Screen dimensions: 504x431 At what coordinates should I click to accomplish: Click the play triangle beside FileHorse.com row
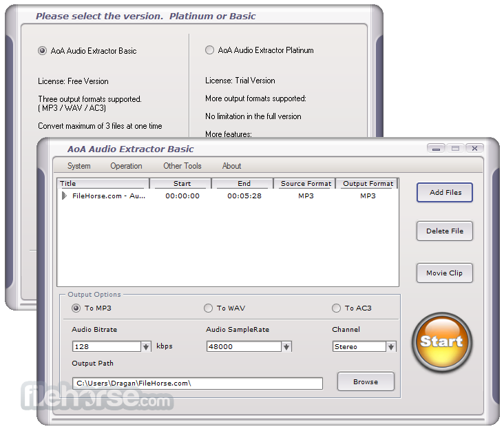[64, 196]
